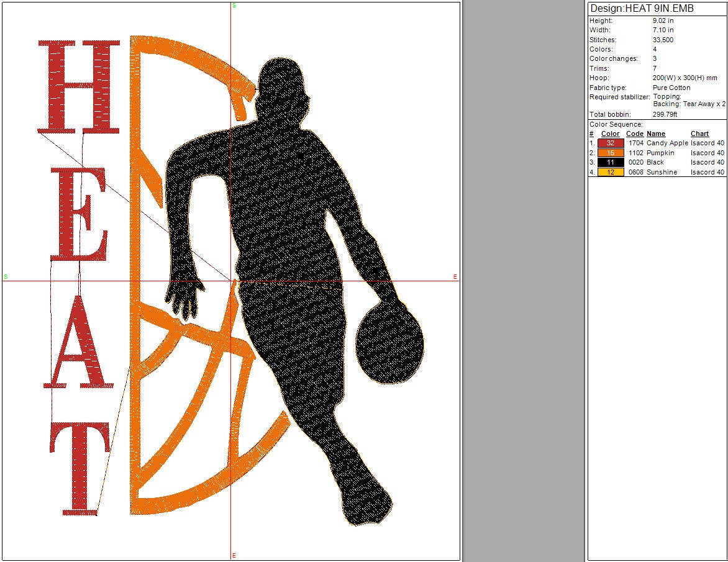This screenshot has width=728, height=562.
Task: Choose the Sunshine yellow color swatch
Action: tap(610, 172)
